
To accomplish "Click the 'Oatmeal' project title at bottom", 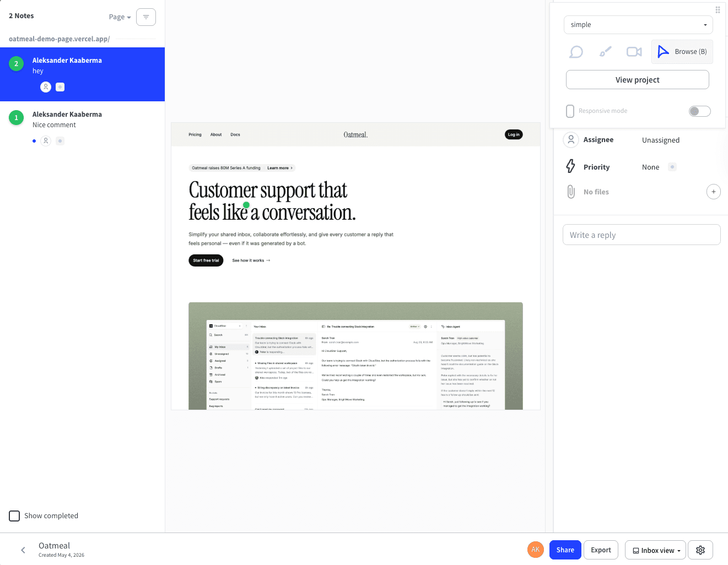I will coord(54,546).
